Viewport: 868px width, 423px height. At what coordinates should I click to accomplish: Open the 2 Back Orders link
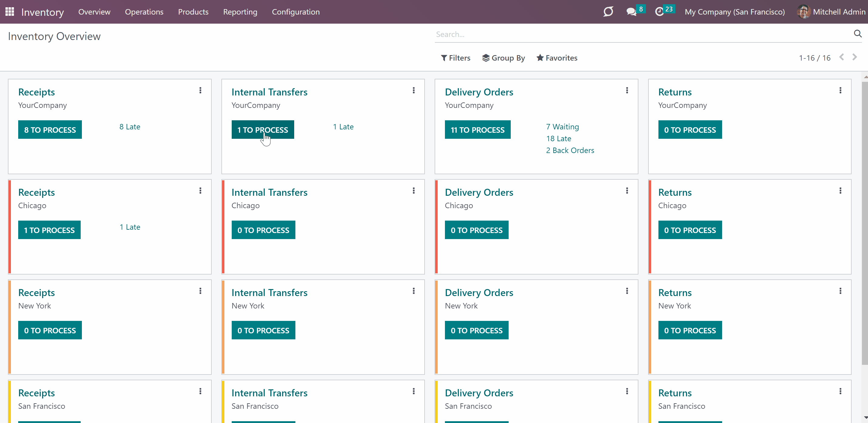coord(570,150)
